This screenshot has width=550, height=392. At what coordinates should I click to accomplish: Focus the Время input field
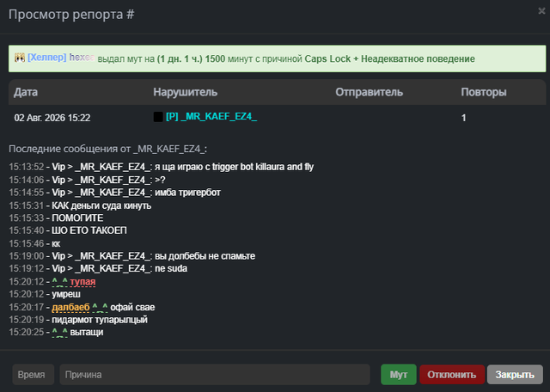tap(34, 375)
